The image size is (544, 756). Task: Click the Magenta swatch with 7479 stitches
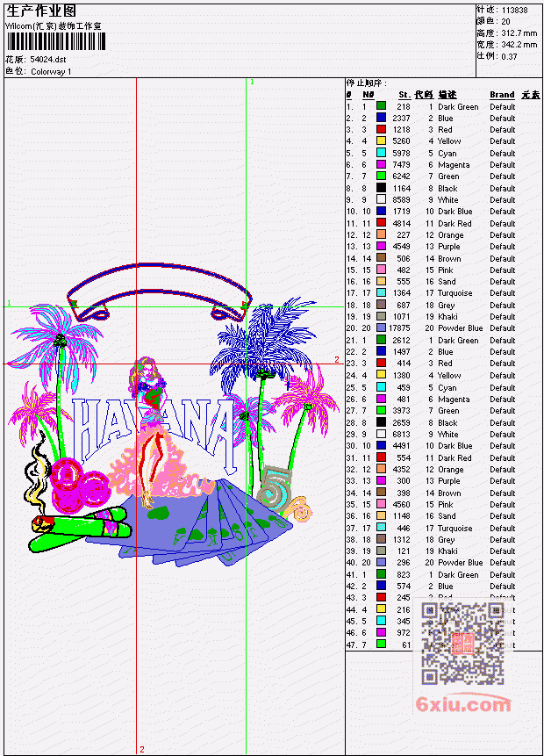(x=381, y=164)
